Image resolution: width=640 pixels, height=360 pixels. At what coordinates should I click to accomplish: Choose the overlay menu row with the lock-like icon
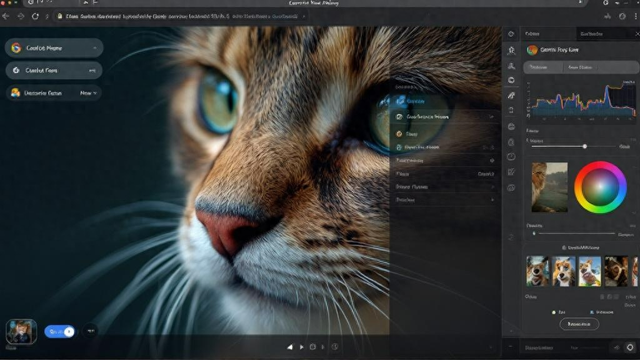tap(445, 147)
